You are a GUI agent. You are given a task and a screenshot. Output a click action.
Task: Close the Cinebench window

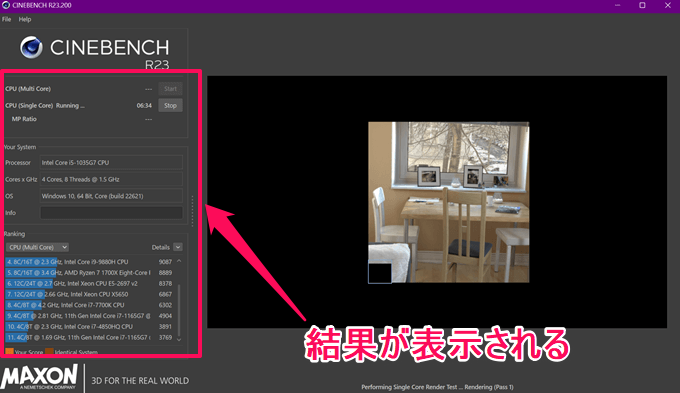667,5
